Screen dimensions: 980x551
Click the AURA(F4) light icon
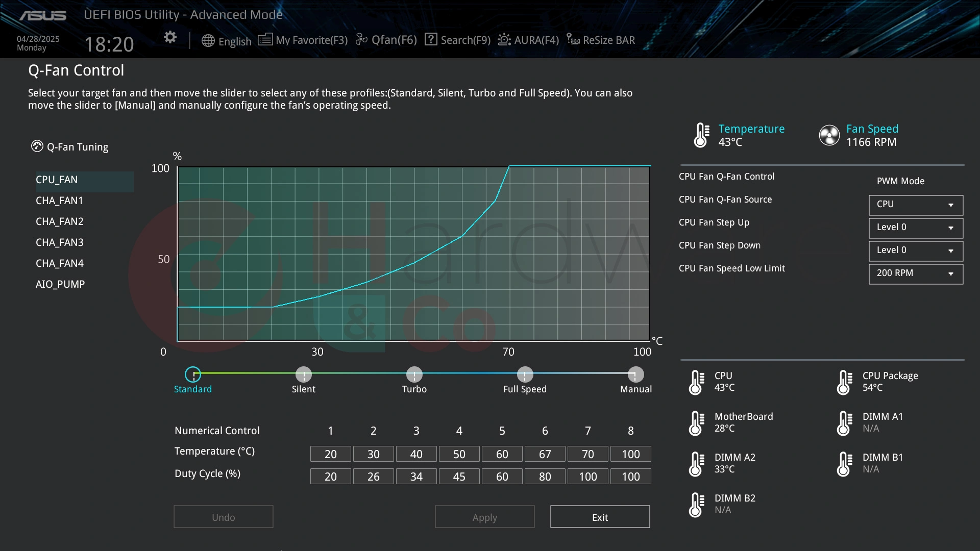(504, 39)
